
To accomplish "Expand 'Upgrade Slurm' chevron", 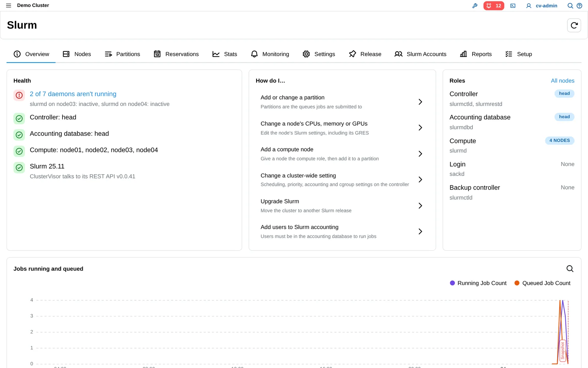I will click(x=420, y=206).
